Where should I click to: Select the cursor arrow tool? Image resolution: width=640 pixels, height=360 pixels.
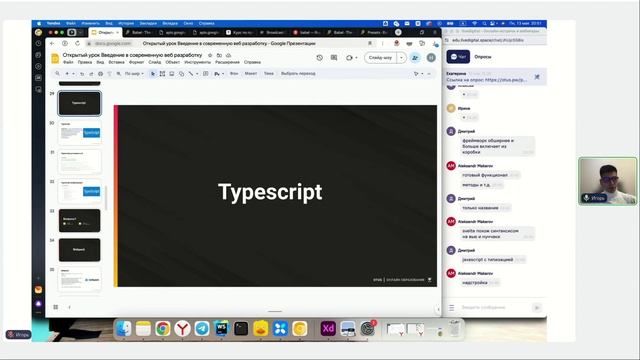153,74
